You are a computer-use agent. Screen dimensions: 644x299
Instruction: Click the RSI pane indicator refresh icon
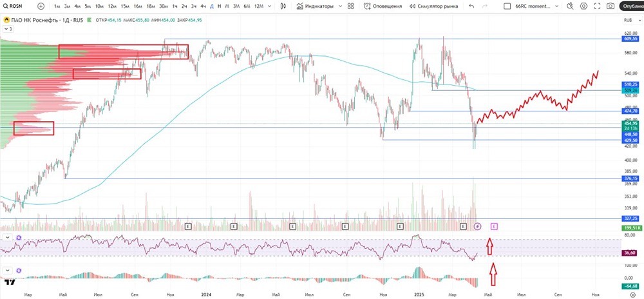pos(19,237)
